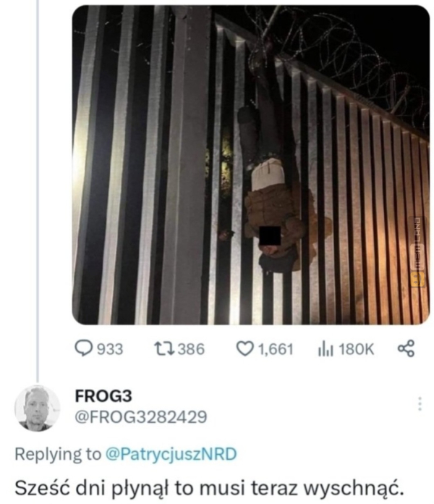This screenshot has width=434, height=504.
Task: Click the @FROG3282429 handle
Action: click(x=141, y=417)
